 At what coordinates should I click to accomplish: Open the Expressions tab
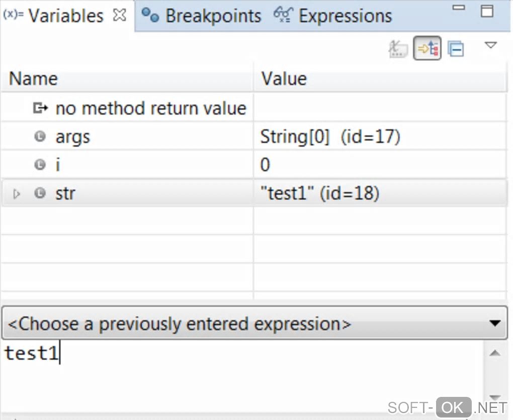coord(333,16)
